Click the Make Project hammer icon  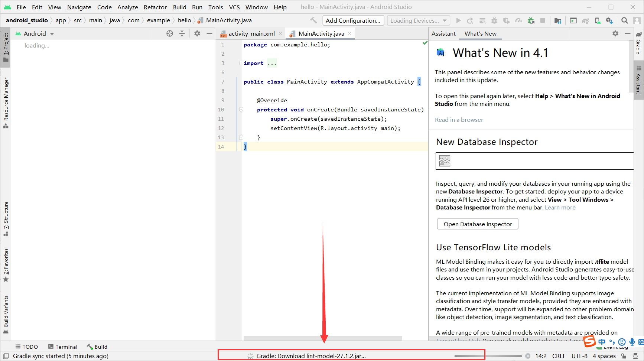pyautogui.click(x=314, y=20)
